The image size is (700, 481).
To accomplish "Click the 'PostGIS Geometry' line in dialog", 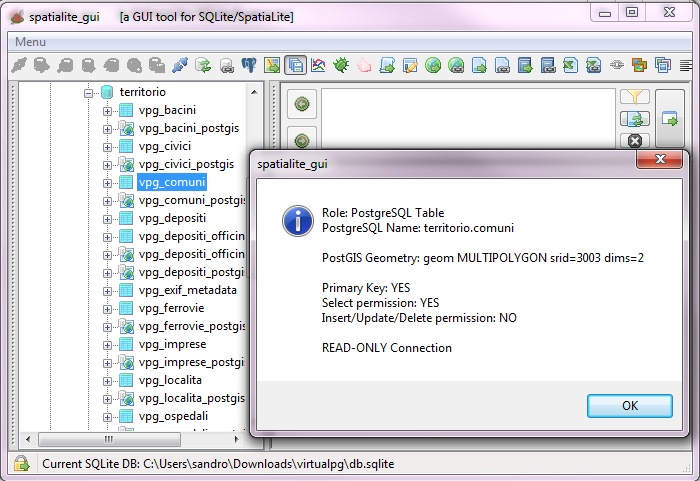I will click(483, 258).
